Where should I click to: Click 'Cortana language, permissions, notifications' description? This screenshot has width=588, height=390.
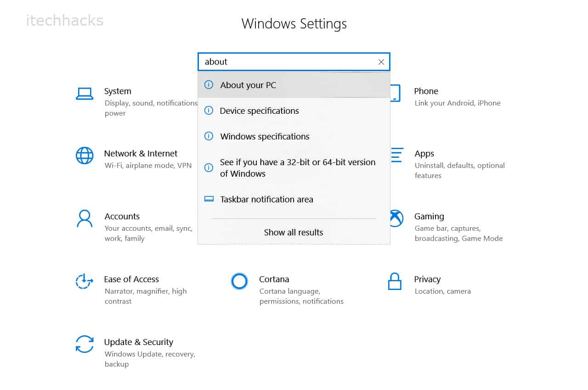click(301, 296)
